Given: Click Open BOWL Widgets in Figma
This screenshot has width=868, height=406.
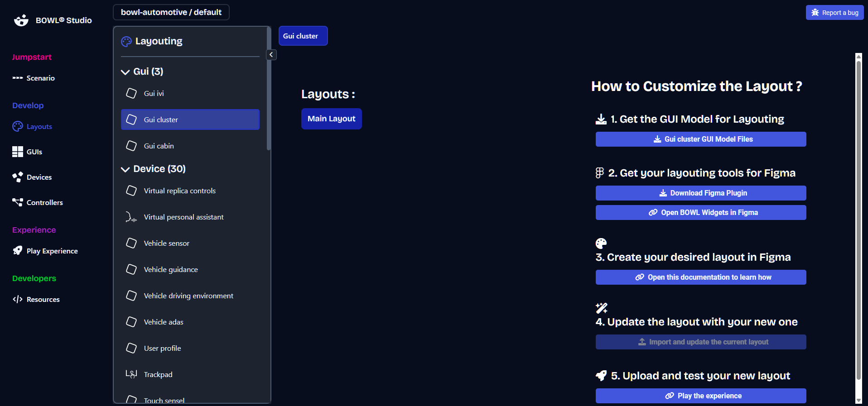Looking at the screenshot, I should pos(701,212).
